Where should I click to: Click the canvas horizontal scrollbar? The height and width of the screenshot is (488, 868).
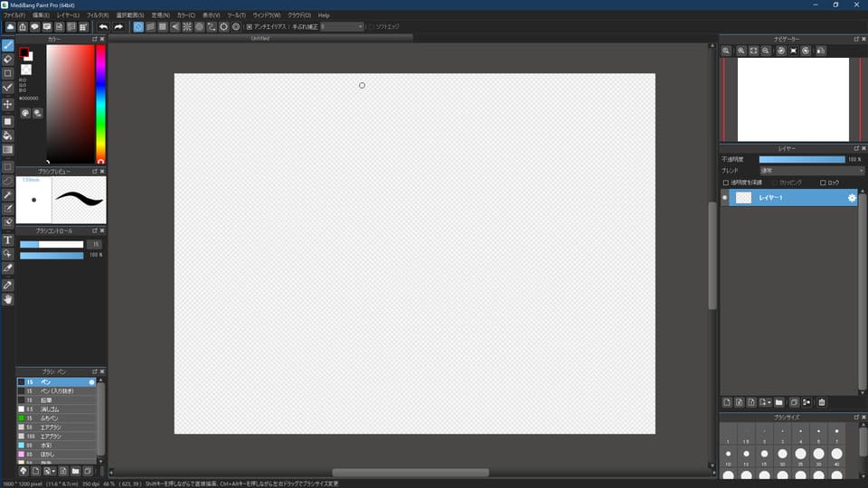(410, 473)
